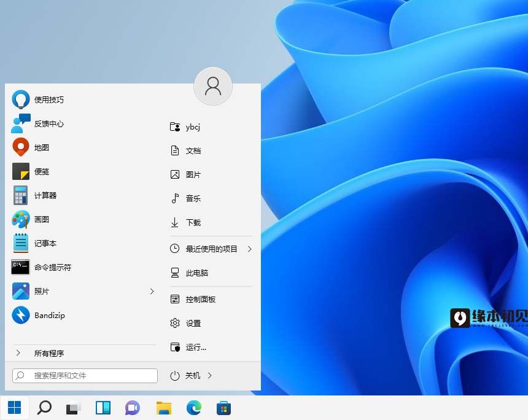Expand shutdown options arrow beside 关机

pyautogui.click(x=210, y=376)
